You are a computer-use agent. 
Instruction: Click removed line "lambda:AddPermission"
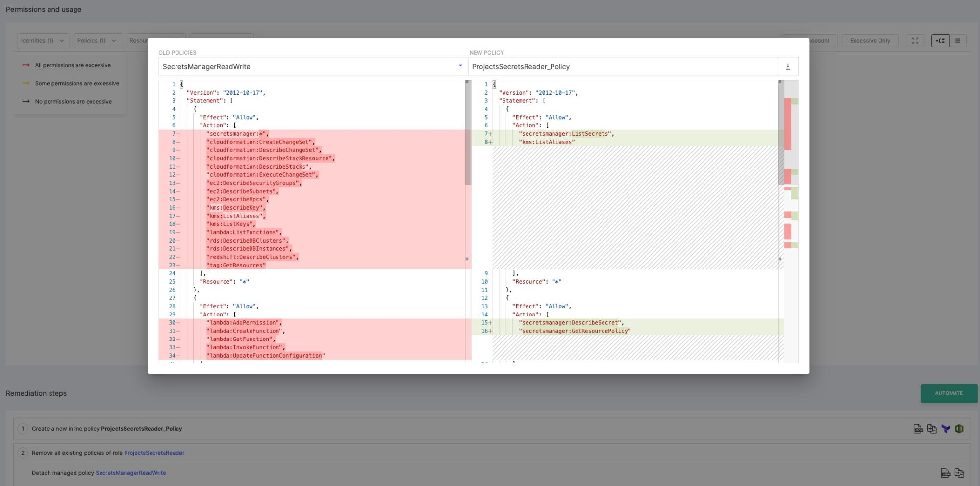244,323
